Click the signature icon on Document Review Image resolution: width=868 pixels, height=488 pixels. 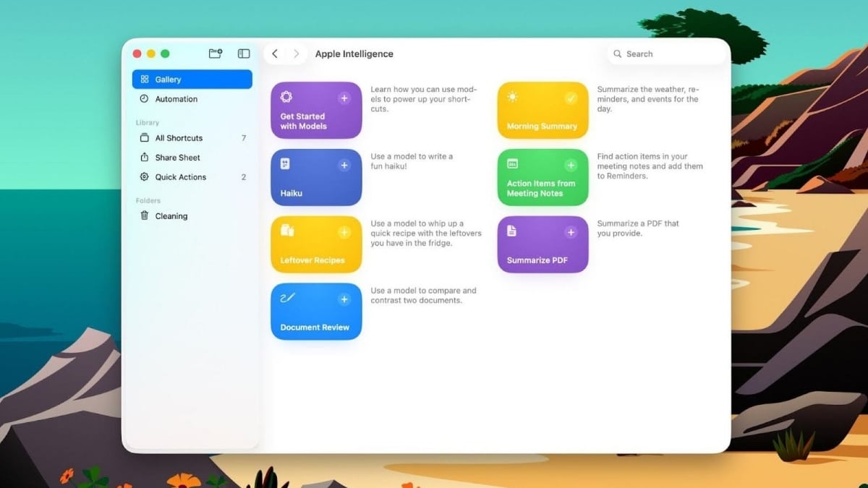(287, 297)
